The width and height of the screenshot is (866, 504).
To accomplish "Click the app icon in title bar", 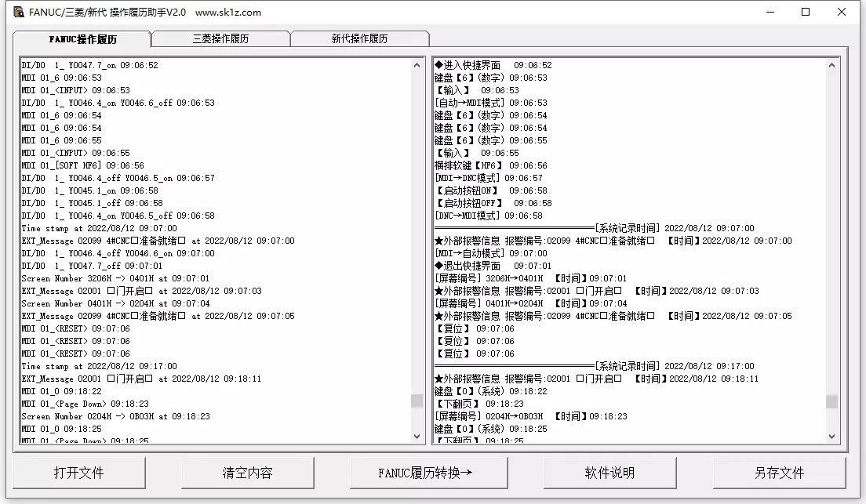I will coord(18,12).
